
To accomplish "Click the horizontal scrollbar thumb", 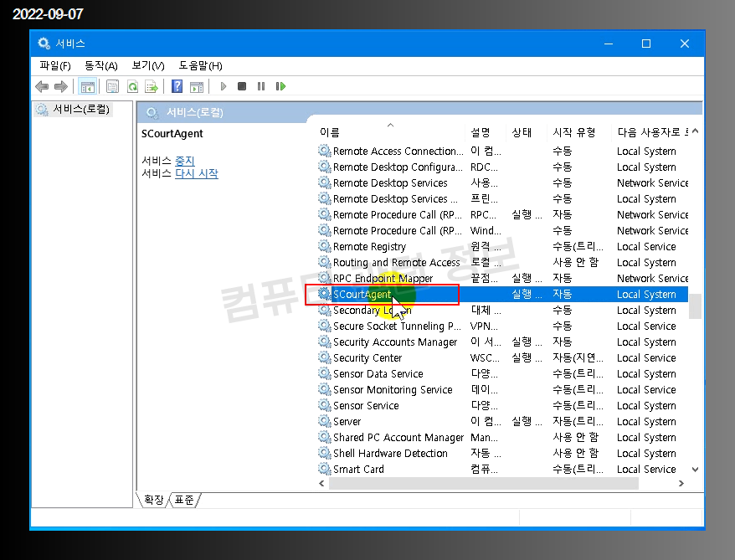I will tap(483, 483).
